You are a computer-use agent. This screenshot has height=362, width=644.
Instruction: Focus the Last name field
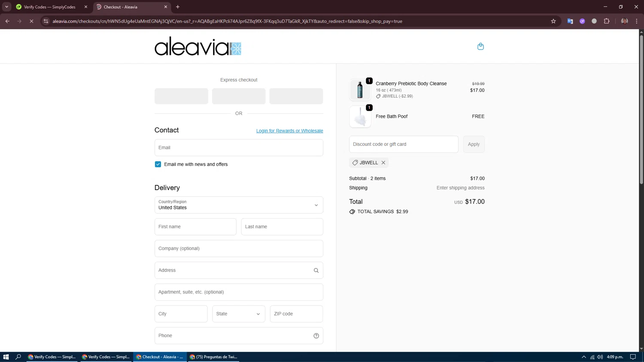click(282, 227)
